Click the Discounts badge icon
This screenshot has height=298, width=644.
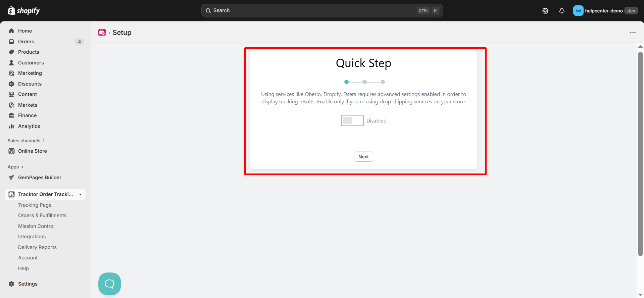pyautogui.click(x=11, y=84)
